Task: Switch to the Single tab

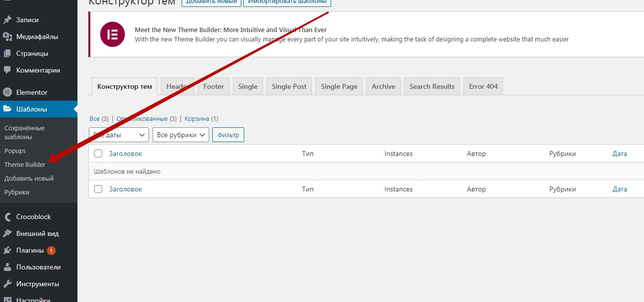Action: click(248, 86)
